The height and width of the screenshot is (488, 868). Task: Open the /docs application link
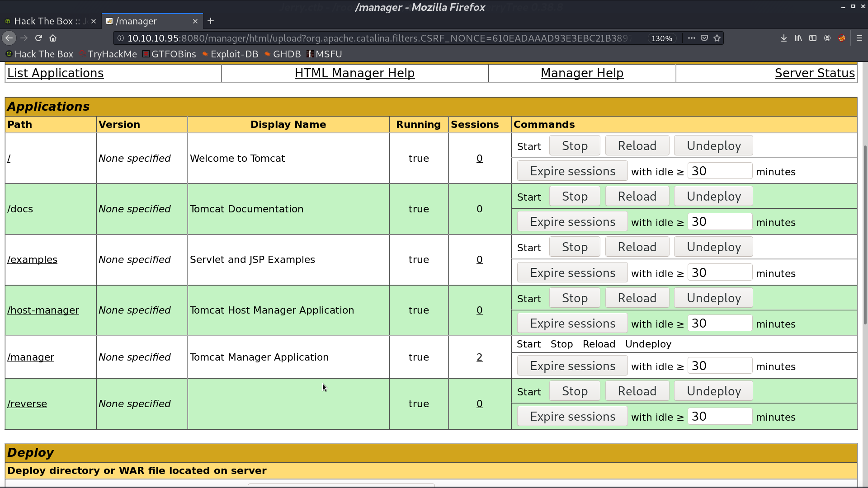[x=20, y=209]
